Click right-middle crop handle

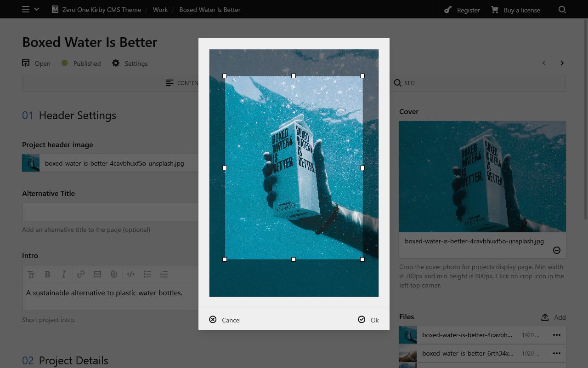point(362,168)
